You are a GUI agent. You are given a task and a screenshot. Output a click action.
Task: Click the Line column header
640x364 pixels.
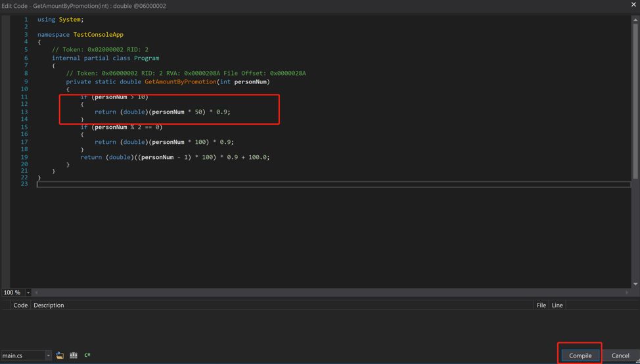[557, 305]
